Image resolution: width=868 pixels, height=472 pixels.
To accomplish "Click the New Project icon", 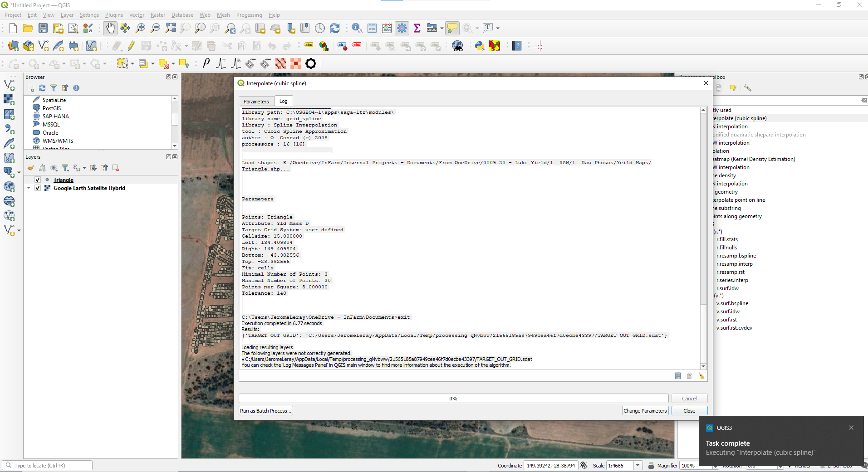I will tap(13, 28).
